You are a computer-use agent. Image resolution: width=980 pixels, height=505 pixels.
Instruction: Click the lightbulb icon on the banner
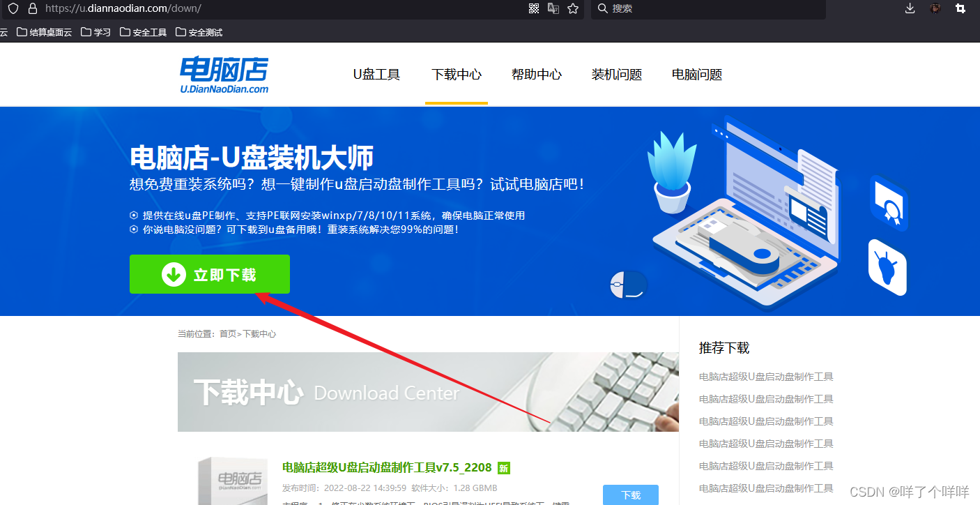[x=887, y=267]
